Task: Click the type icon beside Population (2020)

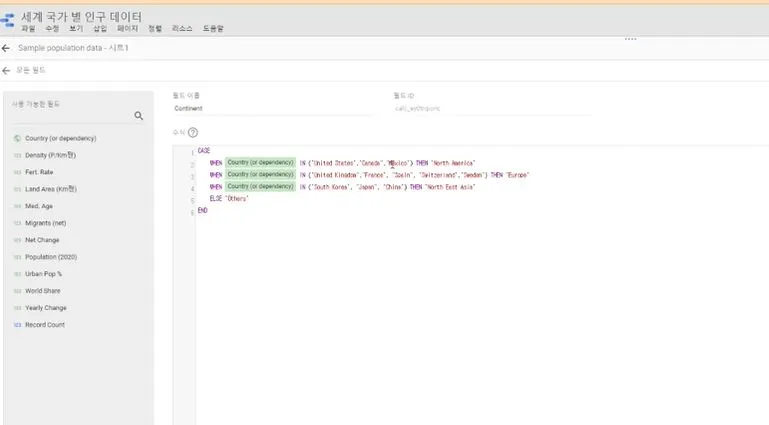Action: pos(17,257)
